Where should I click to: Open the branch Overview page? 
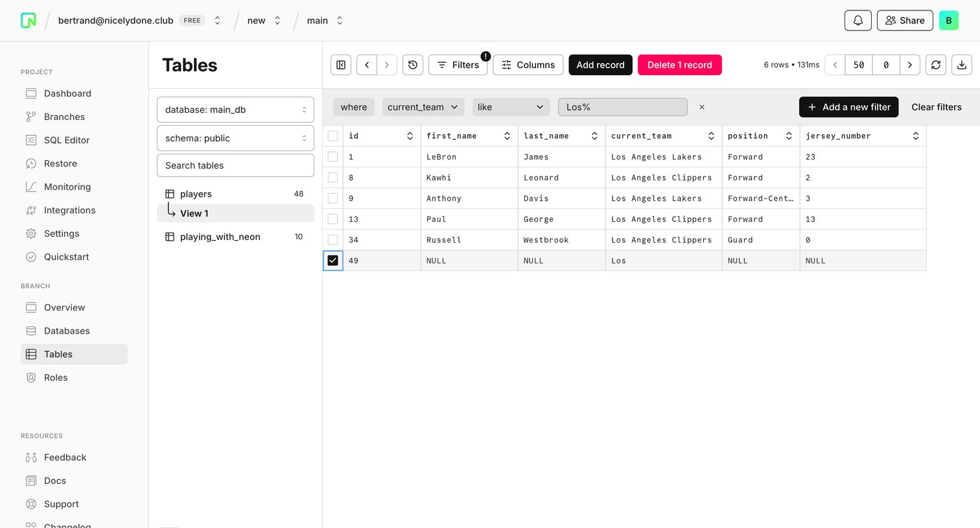point(64,307)
